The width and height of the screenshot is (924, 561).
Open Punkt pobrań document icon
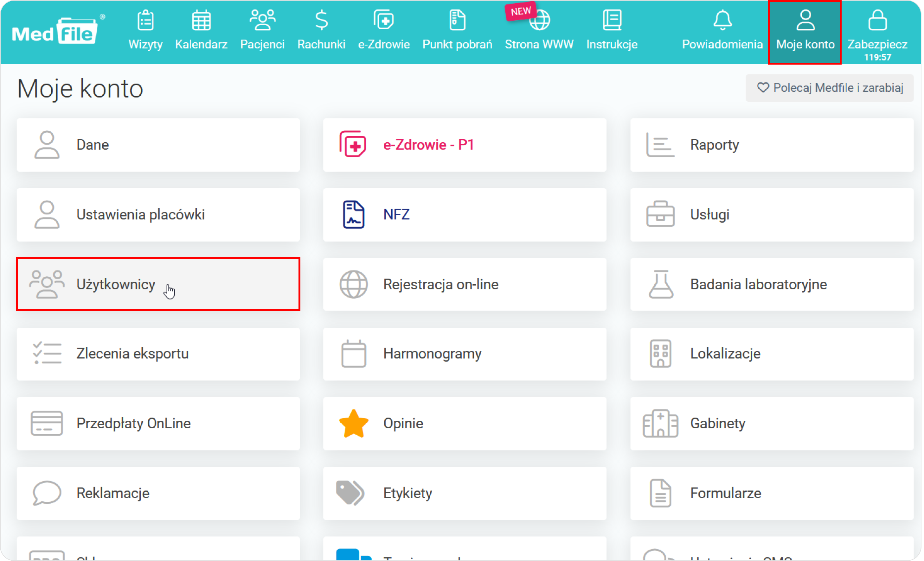458,20
